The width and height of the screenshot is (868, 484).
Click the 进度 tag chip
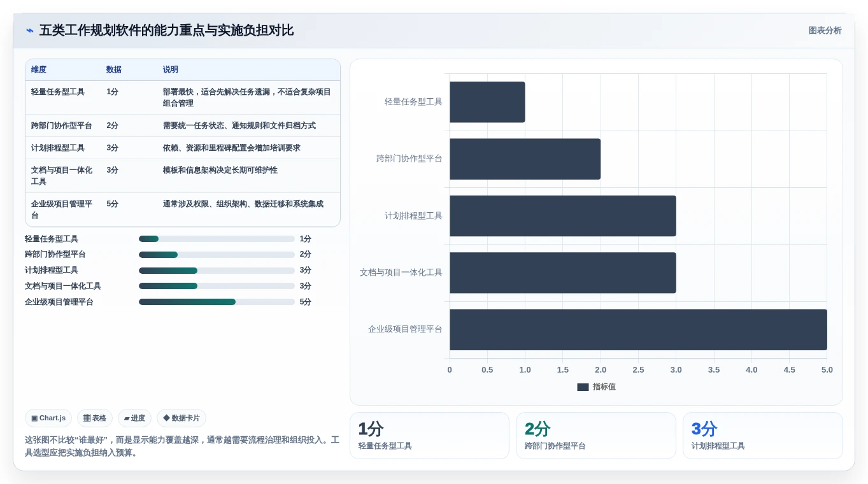click(x=134, y=418)
